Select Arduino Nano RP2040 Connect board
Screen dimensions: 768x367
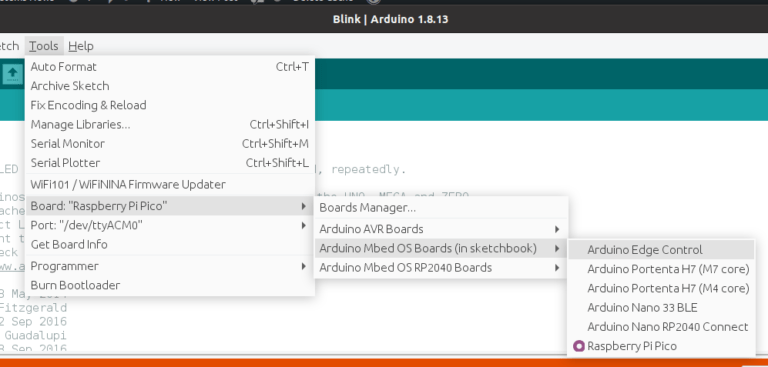pos(661,327)
